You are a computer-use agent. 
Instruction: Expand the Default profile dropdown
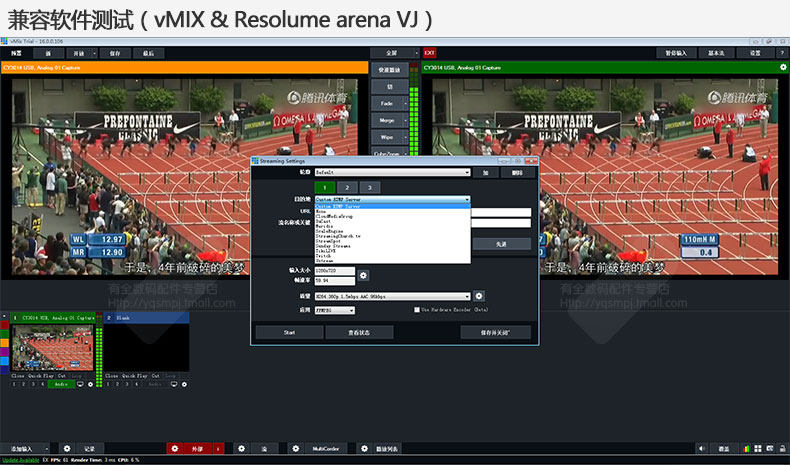(392, 172)
